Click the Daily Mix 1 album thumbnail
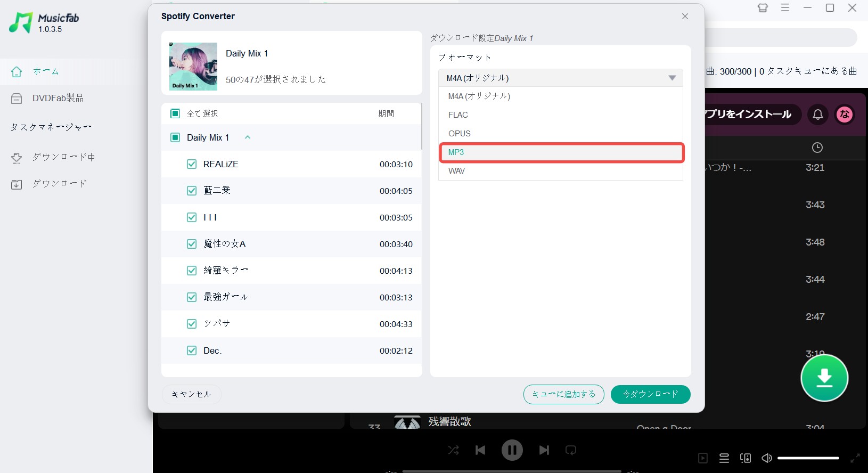Screen dimensions: 868x473 point(193,67)
